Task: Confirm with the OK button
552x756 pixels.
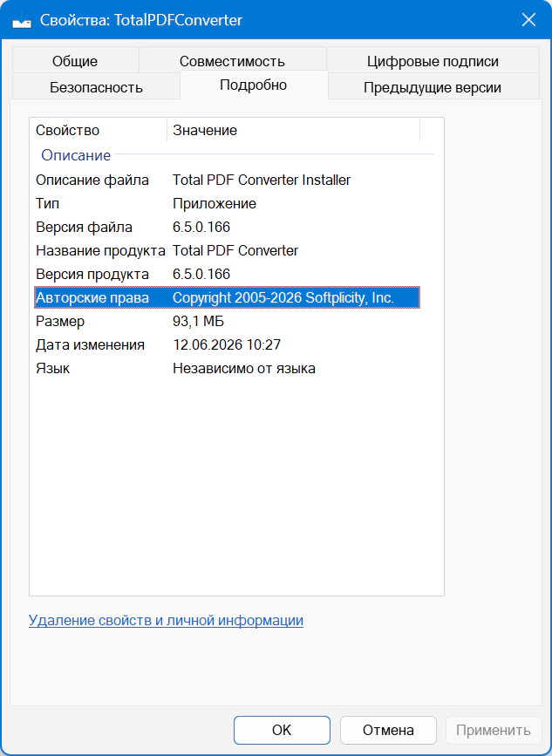Action: click(x=282, y=730)
